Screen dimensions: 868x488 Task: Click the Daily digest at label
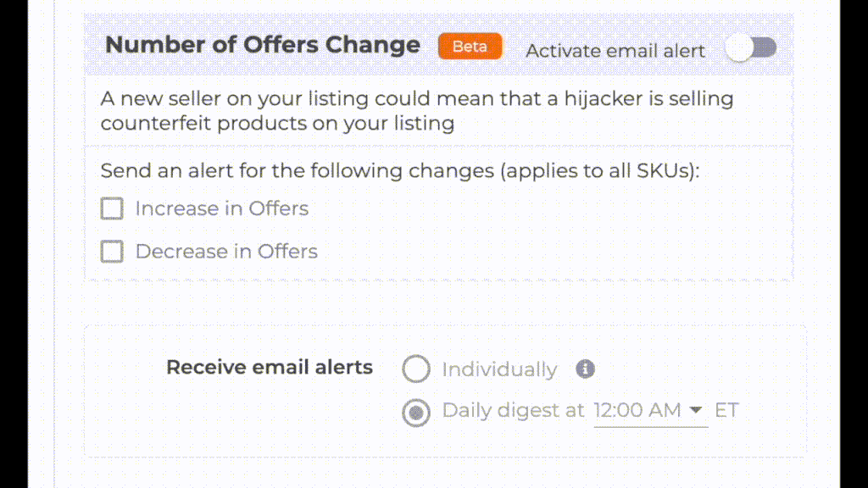tap(514, 411)
